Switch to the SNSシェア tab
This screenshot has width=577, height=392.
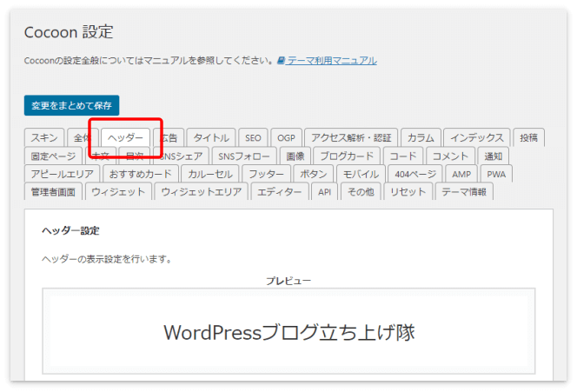(182, 156)
